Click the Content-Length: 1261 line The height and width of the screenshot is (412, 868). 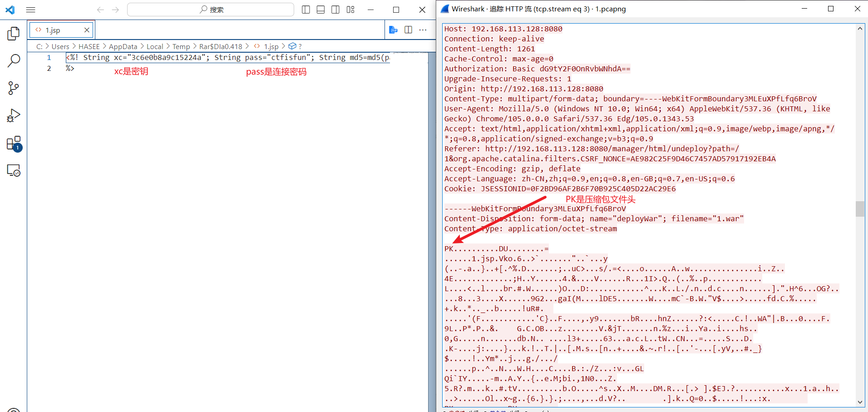pyautogui.click(x=489, y=49)
